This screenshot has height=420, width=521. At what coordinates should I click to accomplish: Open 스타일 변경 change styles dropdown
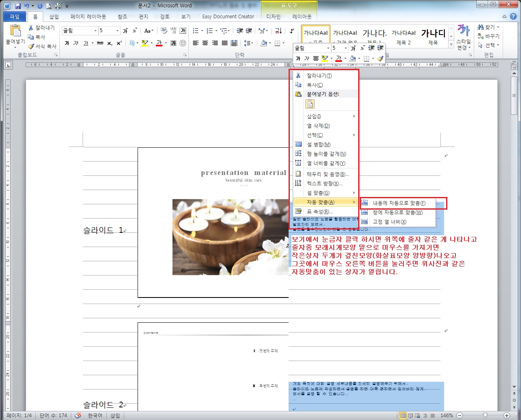pos(464,37)
